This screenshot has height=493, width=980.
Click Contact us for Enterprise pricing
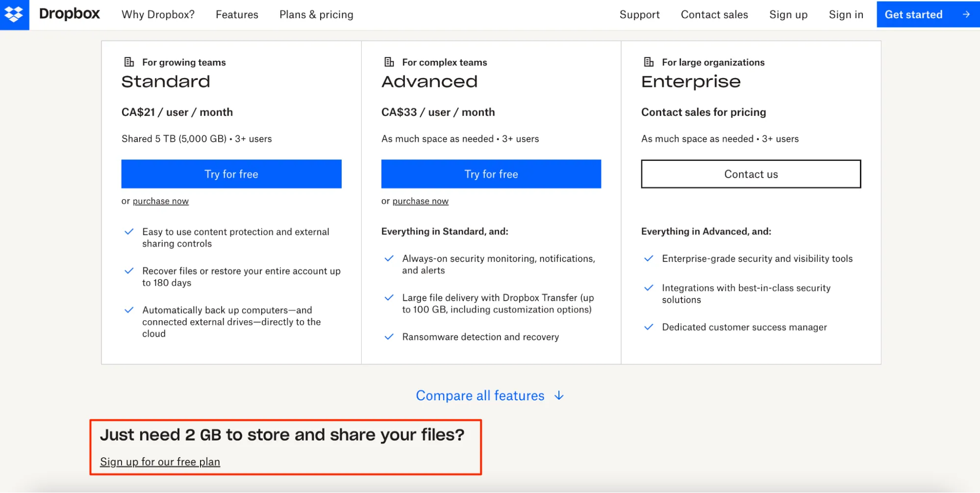point(751,174)
